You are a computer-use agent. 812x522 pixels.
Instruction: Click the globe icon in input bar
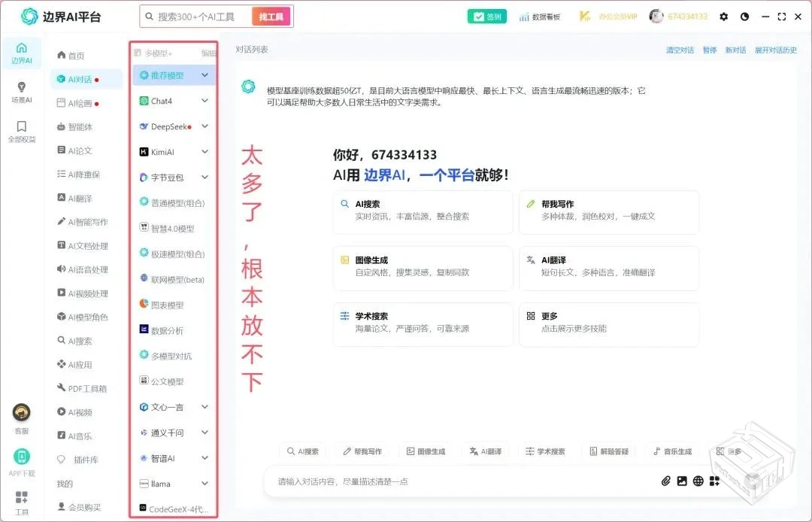(x=697, y=481)
